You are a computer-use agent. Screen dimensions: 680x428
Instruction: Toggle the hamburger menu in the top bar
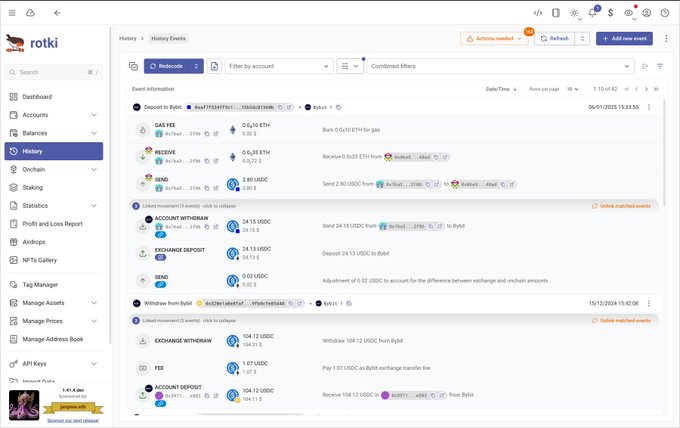click(12, 13)
